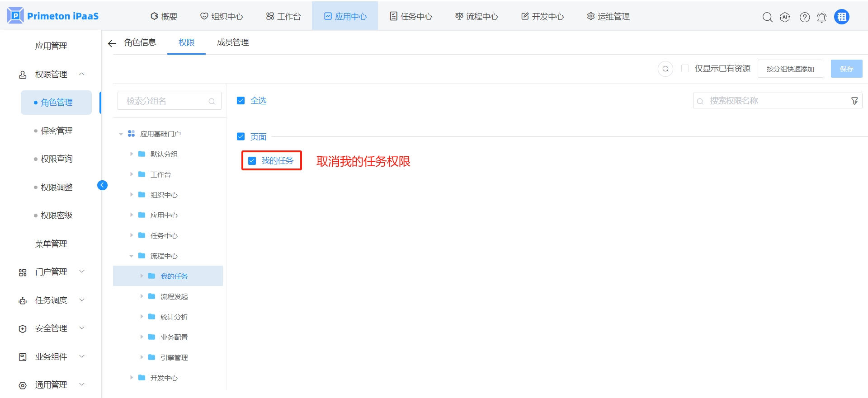Open the AI assistant icon
Screen dimensions: 868x398
tap(785, 17)
